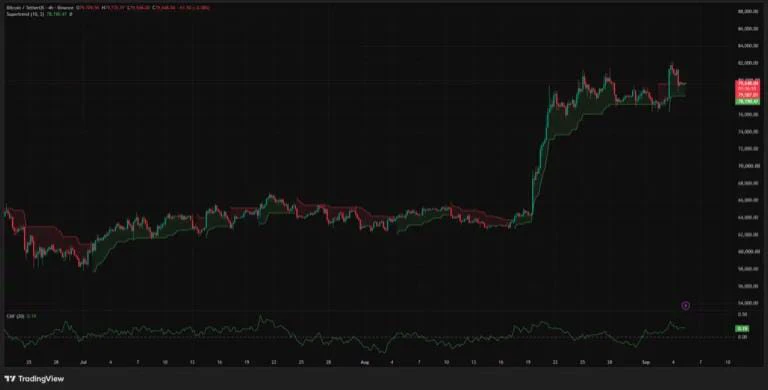The image size is (768, 390).
Task: Click the 60,000.00 price axis label
Action: click(749, 251)
